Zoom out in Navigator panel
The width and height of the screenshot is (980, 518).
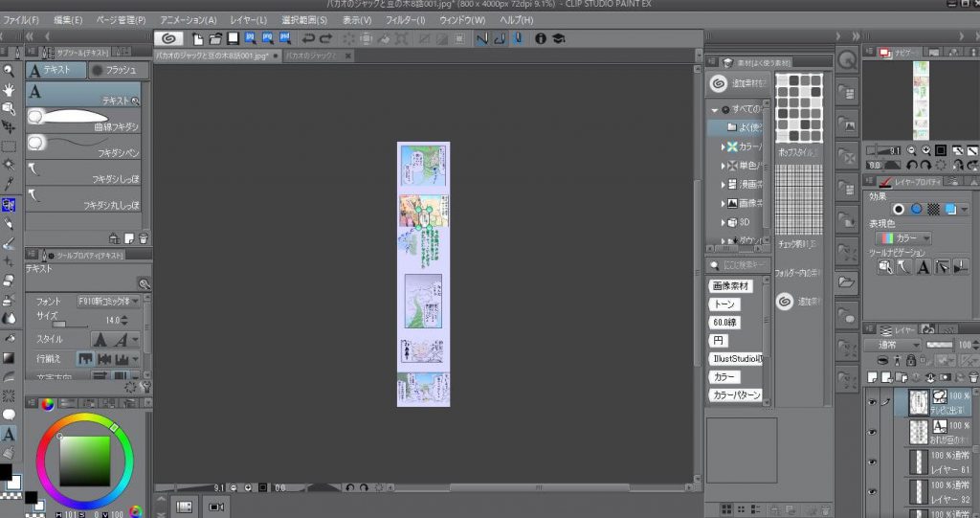coord(911,150)
